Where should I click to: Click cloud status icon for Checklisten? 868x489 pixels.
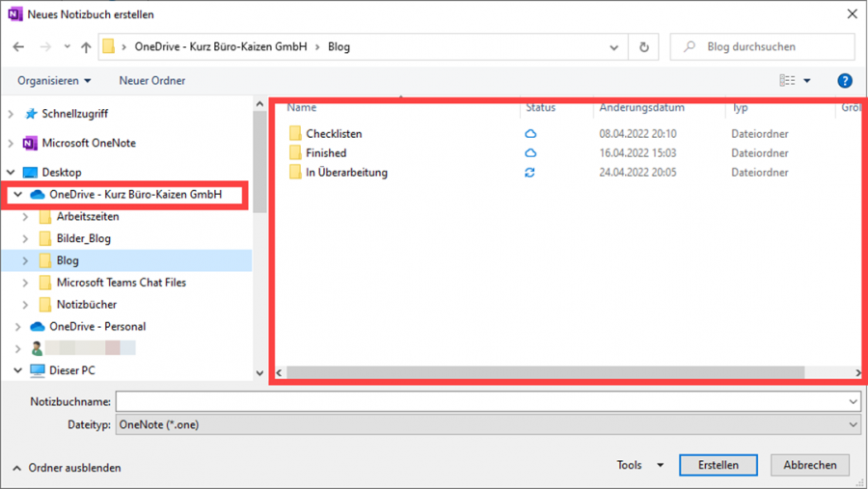tap(530, 134)
